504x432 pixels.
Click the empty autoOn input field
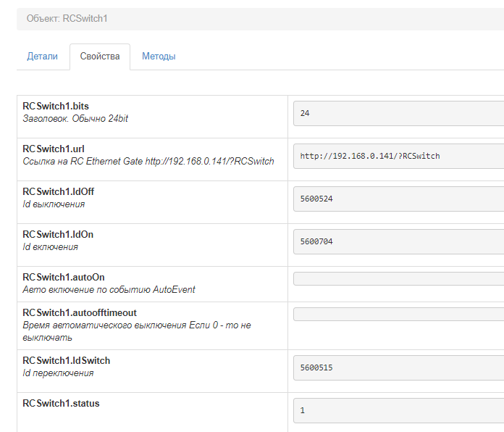(x=398, y=279)
